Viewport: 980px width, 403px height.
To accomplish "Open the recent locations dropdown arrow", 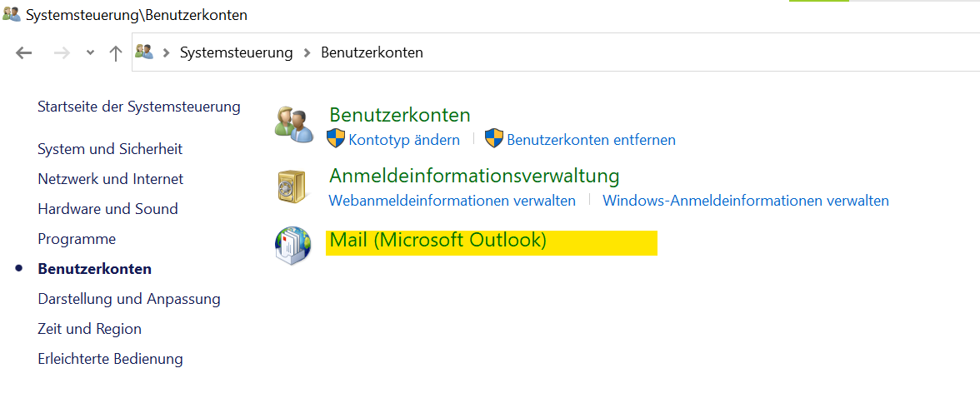I will pyautogui.click(x=90, y=53).
